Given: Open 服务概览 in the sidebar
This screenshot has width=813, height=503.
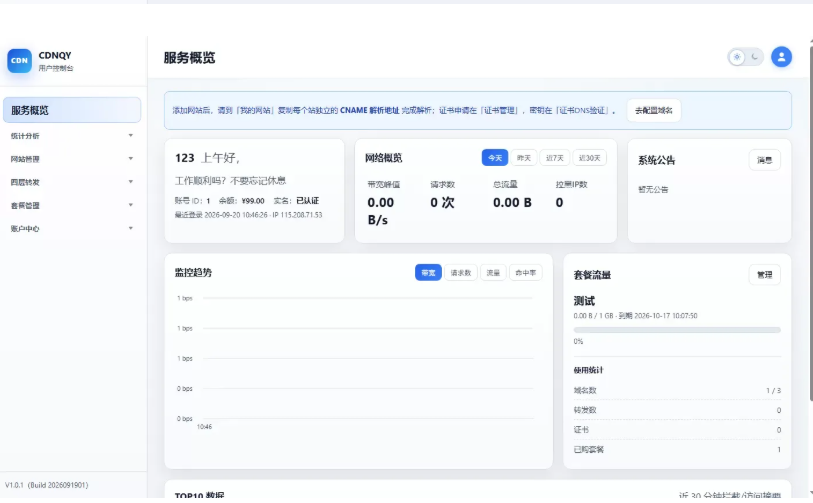Looking at the screenshot, I should click(x=72, y=110).
